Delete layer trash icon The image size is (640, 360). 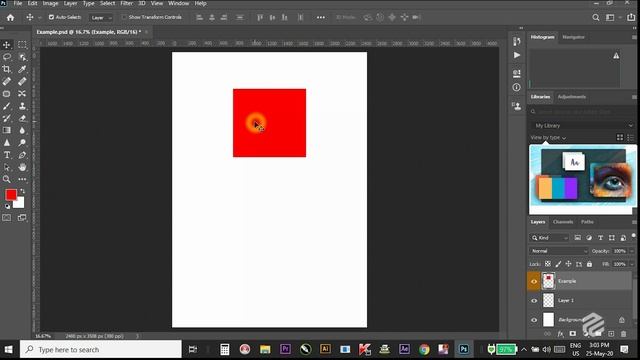[x=623, y=334]
